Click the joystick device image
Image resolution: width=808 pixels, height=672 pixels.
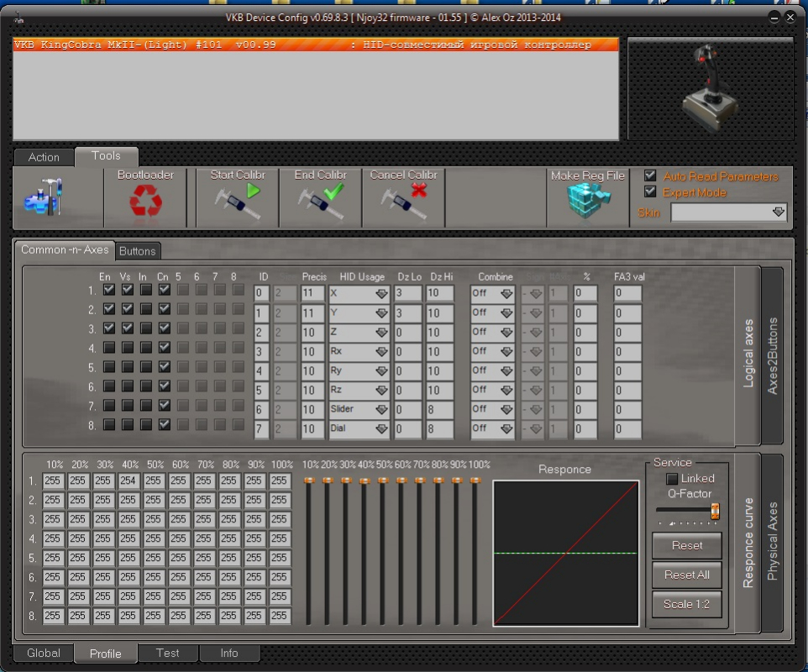(x=710, y=88)
